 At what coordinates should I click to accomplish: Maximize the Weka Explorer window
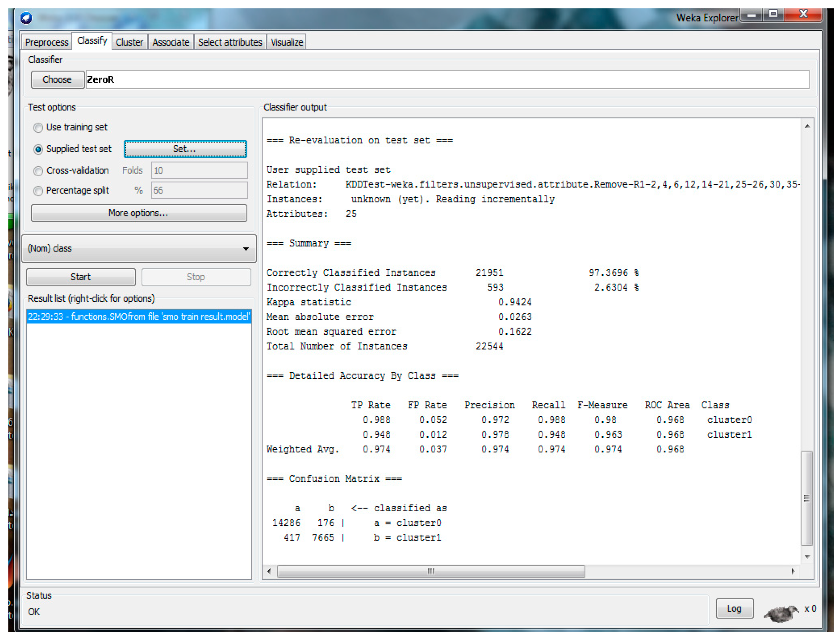pyautogui.click(x=774, y=14)
